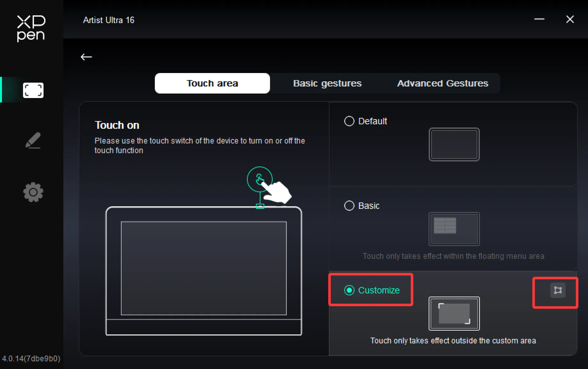Click the small switch marker on tablet top

pyautogui.click(x=260, y=206)
